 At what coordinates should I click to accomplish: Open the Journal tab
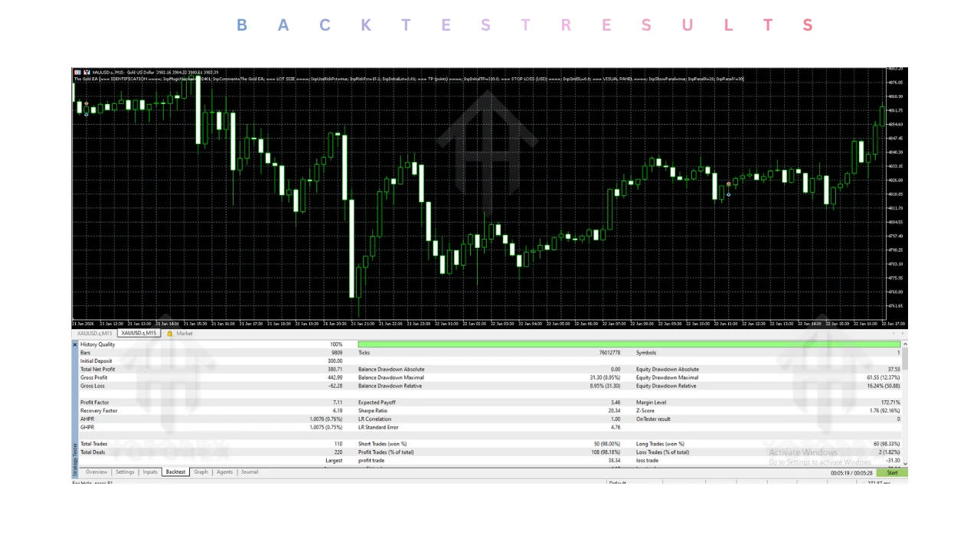point(250,472)
